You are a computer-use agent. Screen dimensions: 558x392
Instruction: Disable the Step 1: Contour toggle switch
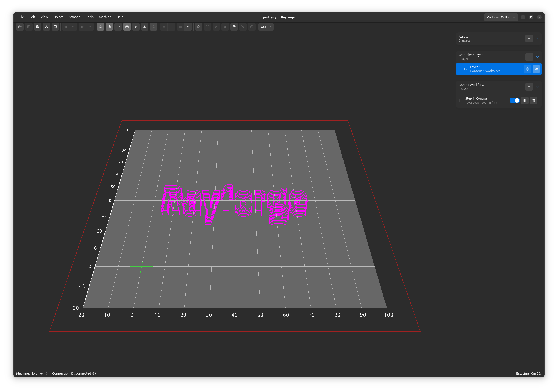coord(514,100)
